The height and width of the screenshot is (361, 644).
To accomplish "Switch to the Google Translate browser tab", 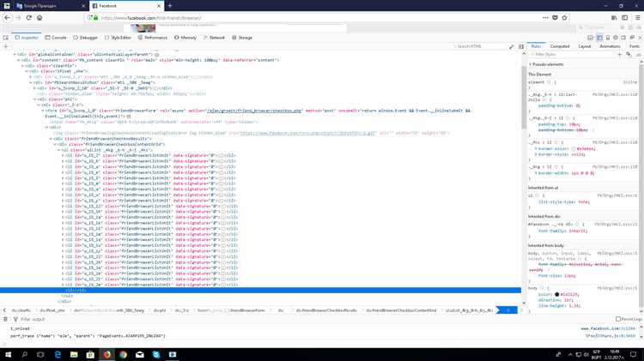I will [x=49, y=6].
